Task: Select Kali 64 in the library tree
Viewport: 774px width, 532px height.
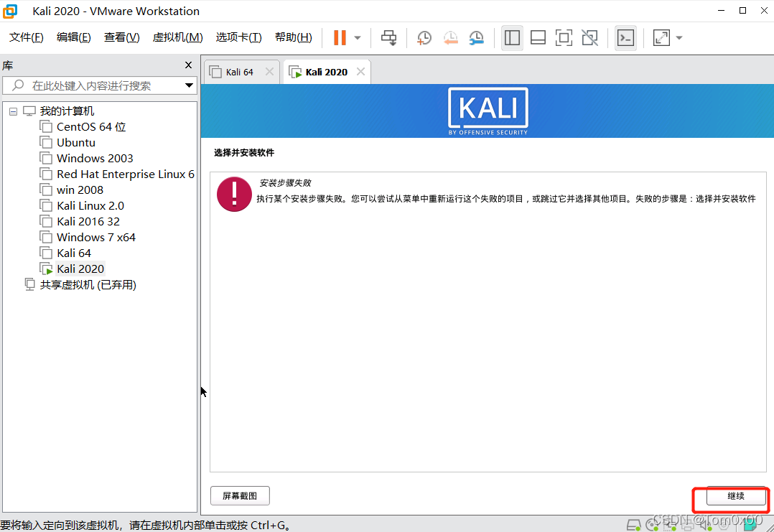Action: pos(73,253)
